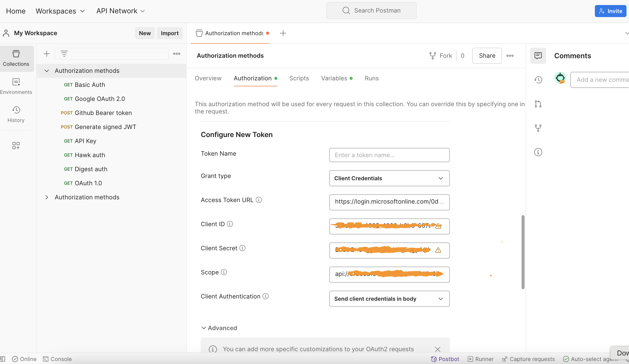The image size is (629, 364).
Task: Click the configure workspace sidebar grid icon
Action: pyautogui.click(x=16, y=145)
